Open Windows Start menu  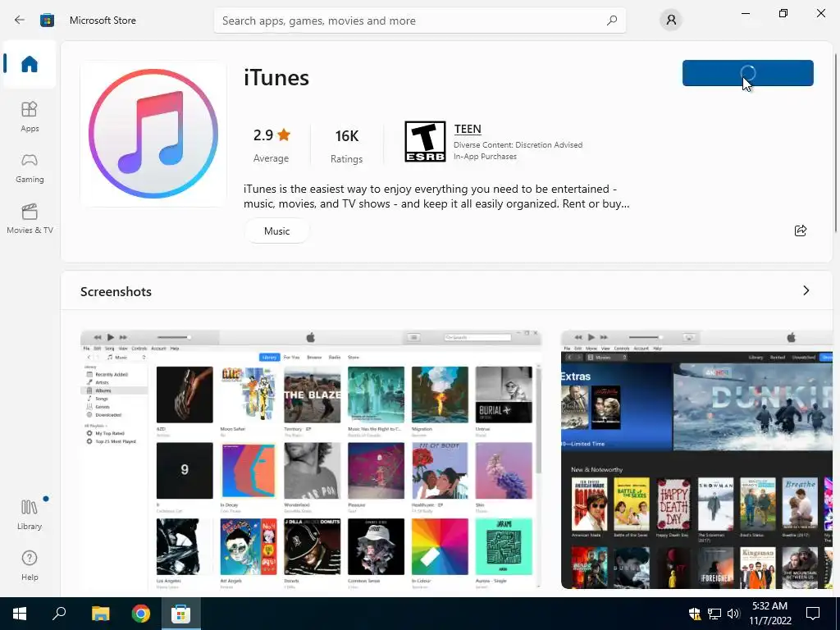tap(20, 614)
